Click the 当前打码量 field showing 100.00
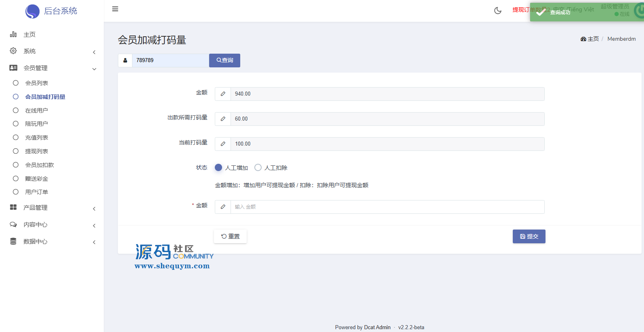The width and height of the screenshot is (644, 332). [x=387, y=144]
